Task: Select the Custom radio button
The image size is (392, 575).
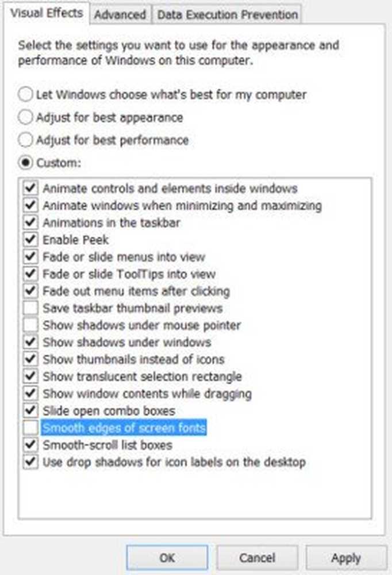Action: [26, 163]
